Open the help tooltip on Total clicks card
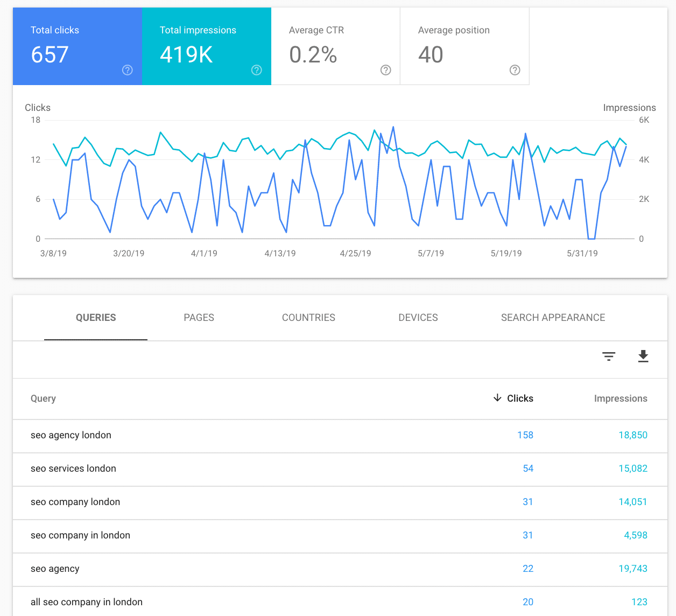This screenshot has width=676, height=616. 127,70
